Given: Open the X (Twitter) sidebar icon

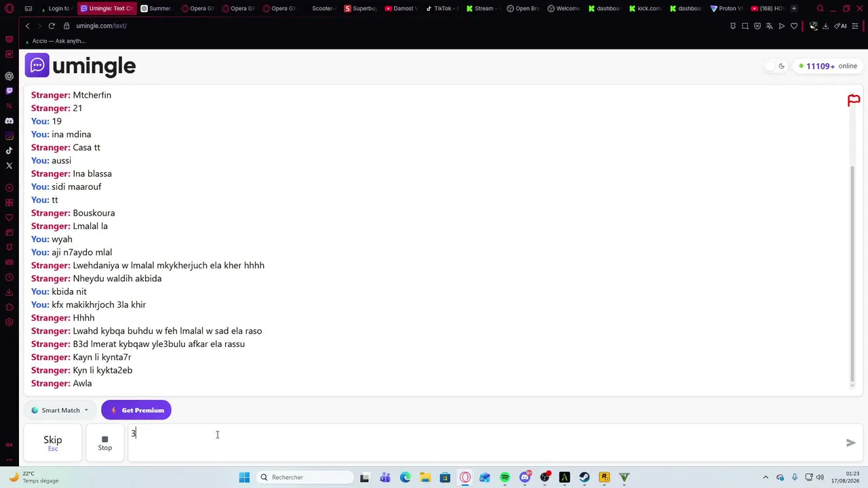Looking at the screenshot, I should pyautogui.click(x=9, y=165).
